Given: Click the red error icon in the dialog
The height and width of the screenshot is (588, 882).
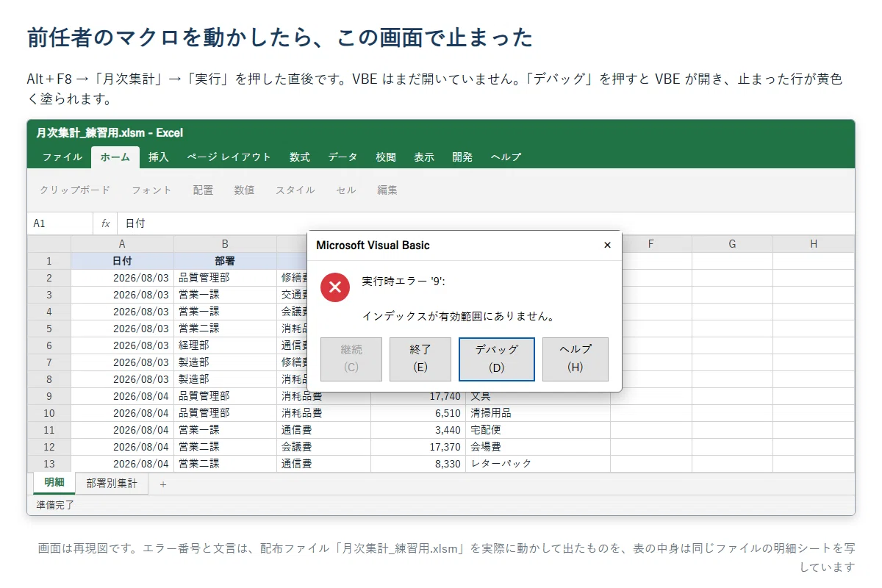Looking at the screenshot, I should click(335, 287).
